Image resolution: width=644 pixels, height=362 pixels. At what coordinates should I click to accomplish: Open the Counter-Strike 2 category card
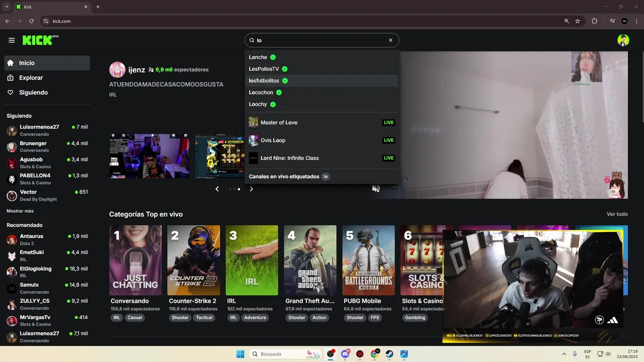pyautogui.click(x=194, y=260)
